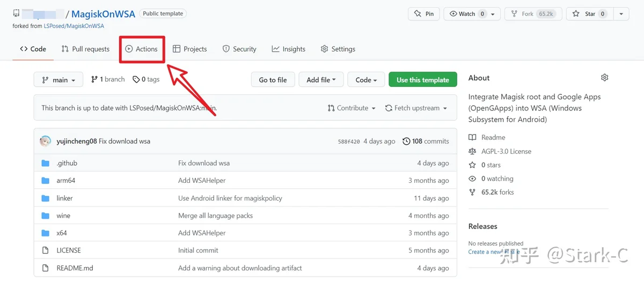644x281 pixels.
Task: Open the Initial commit message link
Action: point(198,250)
